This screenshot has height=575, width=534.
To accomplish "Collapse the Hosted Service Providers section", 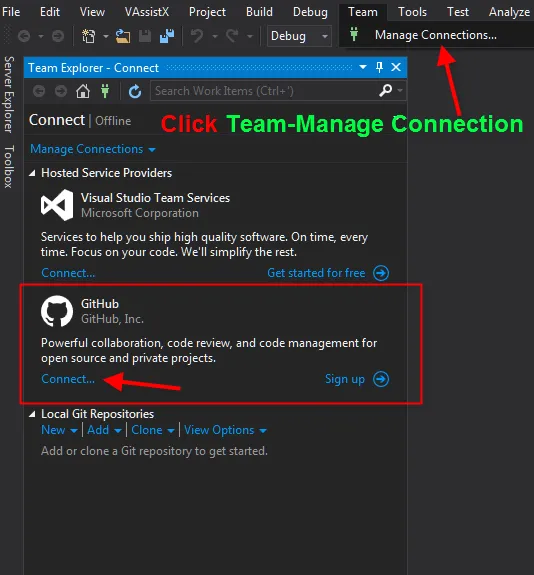I will point(32,173).
